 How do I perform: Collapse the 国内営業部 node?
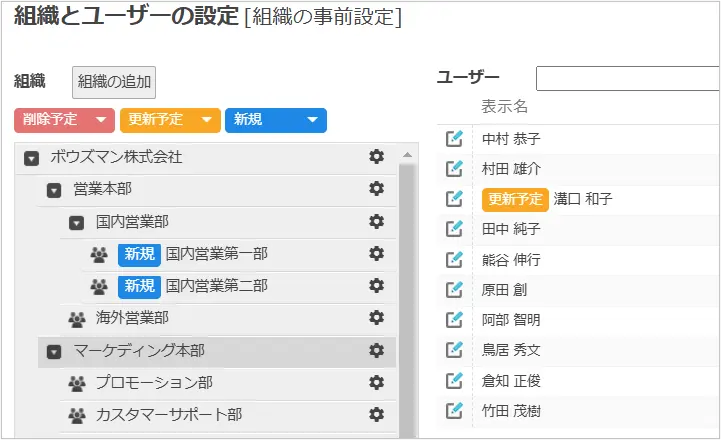tap(76, 222)
